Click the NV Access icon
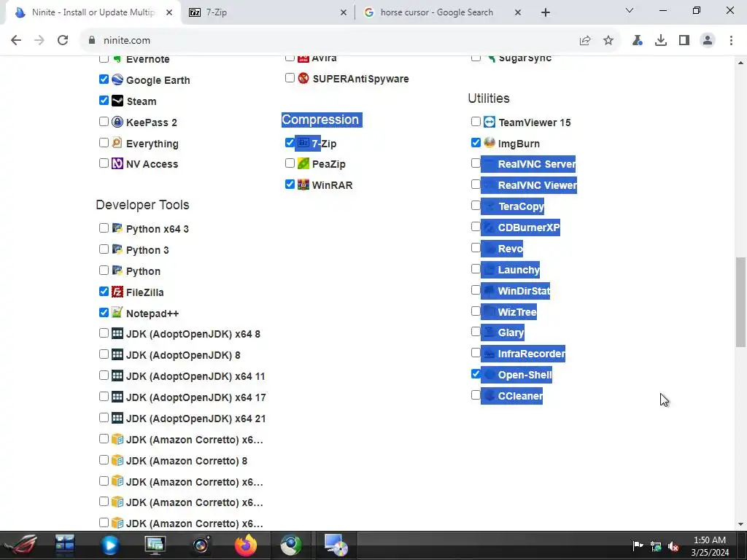The width and height of the screenshot is (747, 560). (x=117, y=163)
